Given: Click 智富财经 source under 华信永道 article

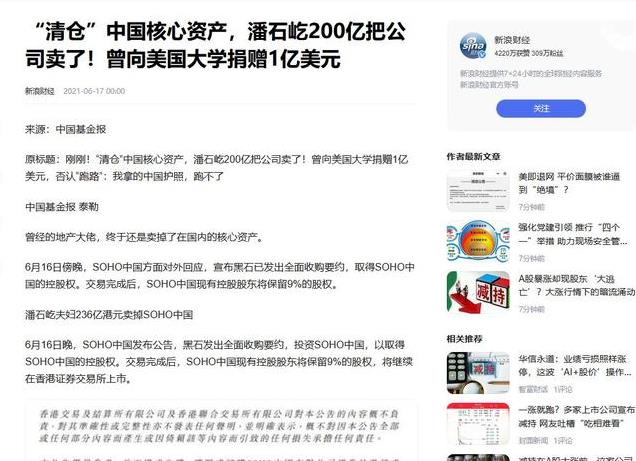Looking at the screenshot, I should [x=533, y=389].
